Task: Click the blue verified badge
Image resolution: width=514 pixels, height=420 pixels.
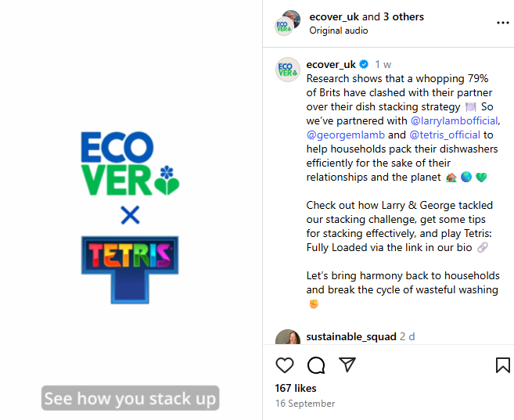Action: click(x=363, y=65)
